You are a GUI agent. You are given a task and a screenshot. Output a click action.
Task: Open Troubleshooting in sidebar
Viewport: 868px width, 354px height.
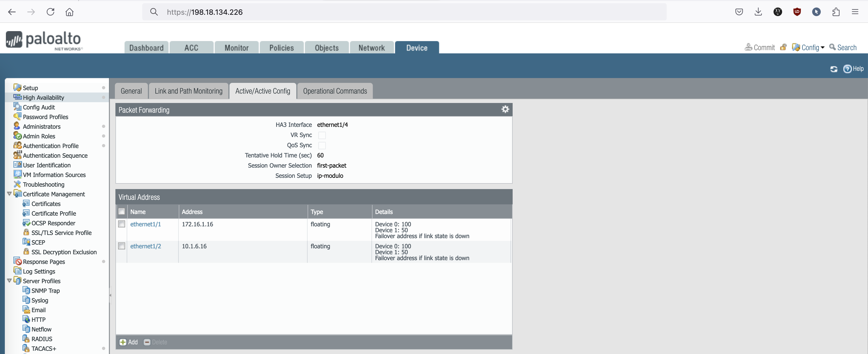(x=43, y=184)
